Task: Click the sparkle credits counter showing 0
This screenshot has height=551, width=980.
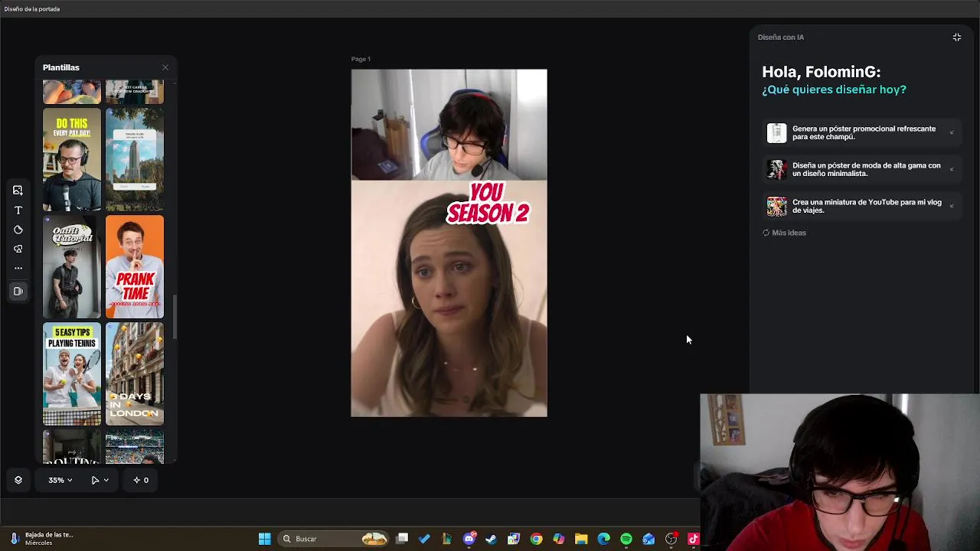Action: point(141,480)
